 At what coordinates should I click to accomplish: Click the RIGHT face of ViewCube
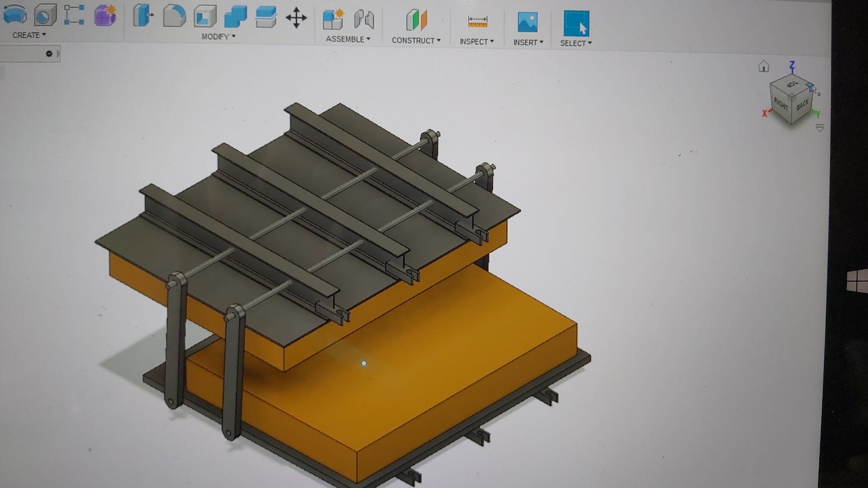click(781, 103)
